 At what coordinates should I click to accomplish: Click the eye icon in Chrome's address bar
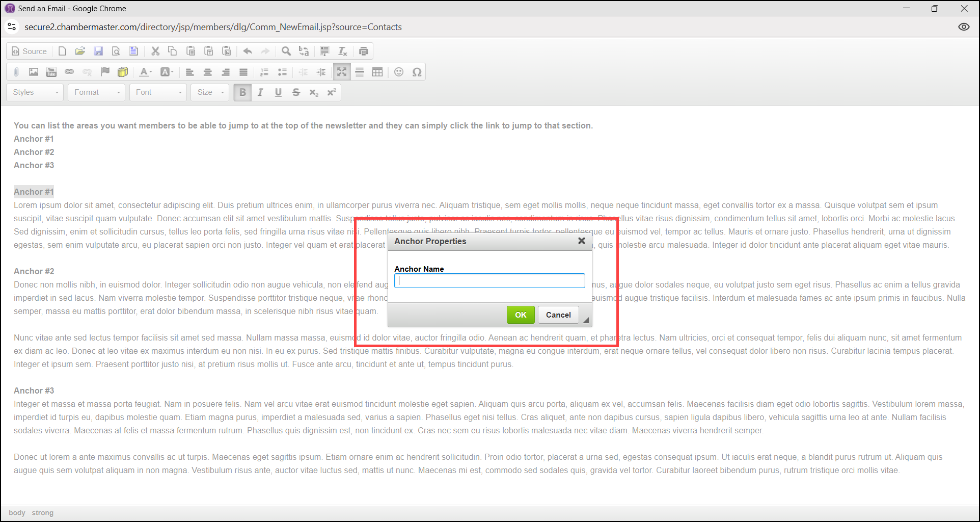pyautogui.click(x=964, y=27)
